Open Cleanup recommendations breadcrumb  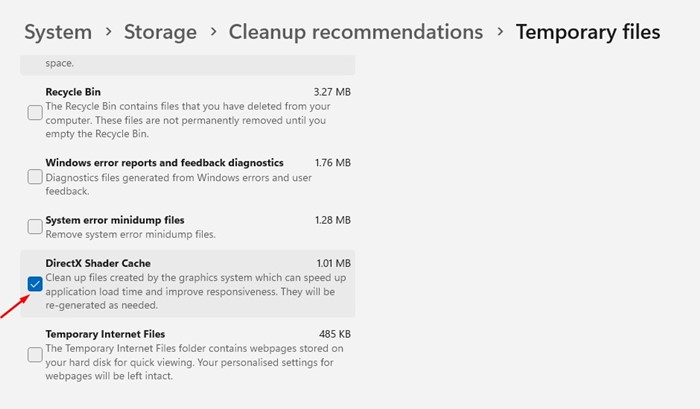point(355,32)
